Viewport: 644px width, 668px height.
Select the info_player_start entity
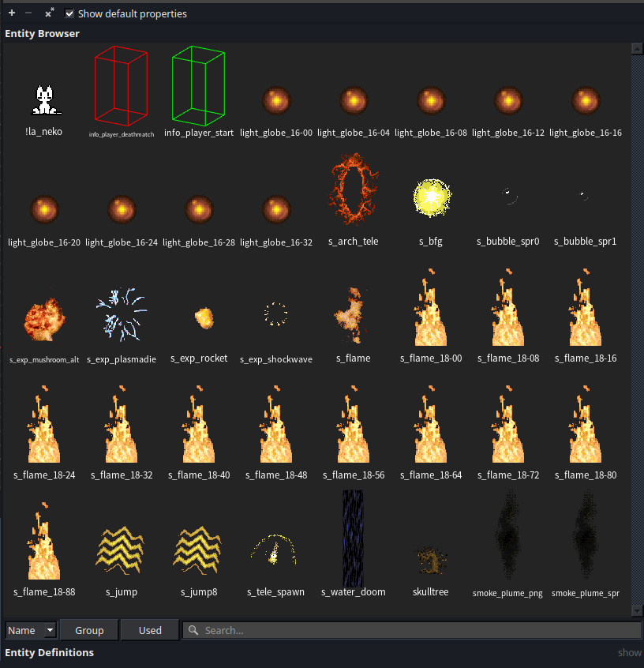pos(198,85)
